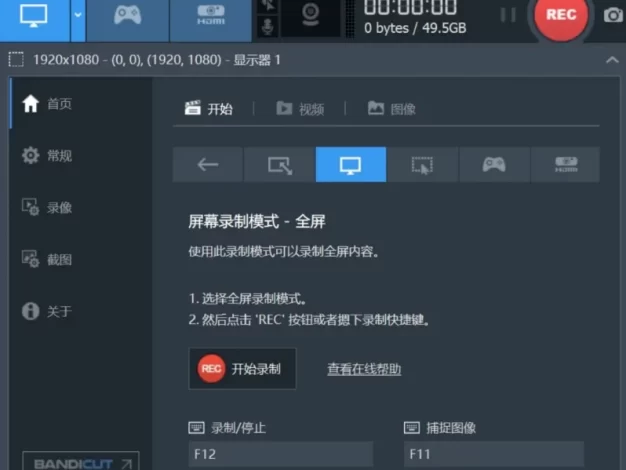Select around-mouse recording mode icon
Image resolution: width=626 pixels, height=470 pixels.
(422, 165)
